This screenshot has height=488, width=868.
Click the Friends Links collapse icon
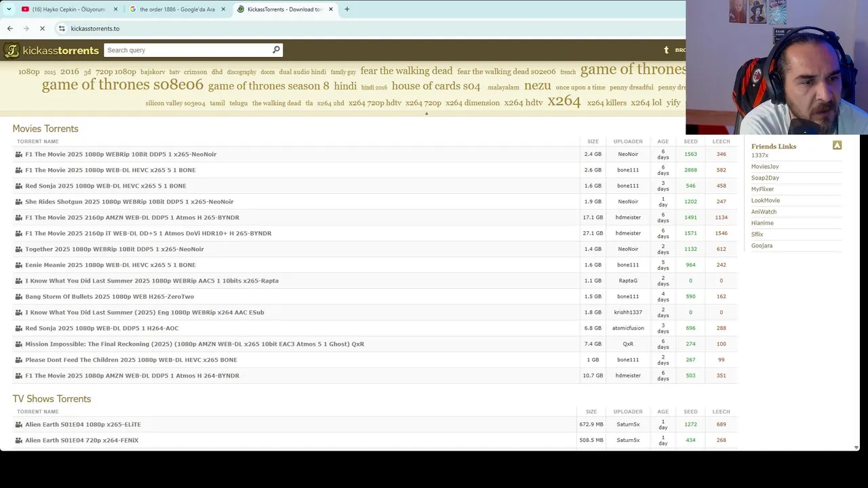[837, 145]
